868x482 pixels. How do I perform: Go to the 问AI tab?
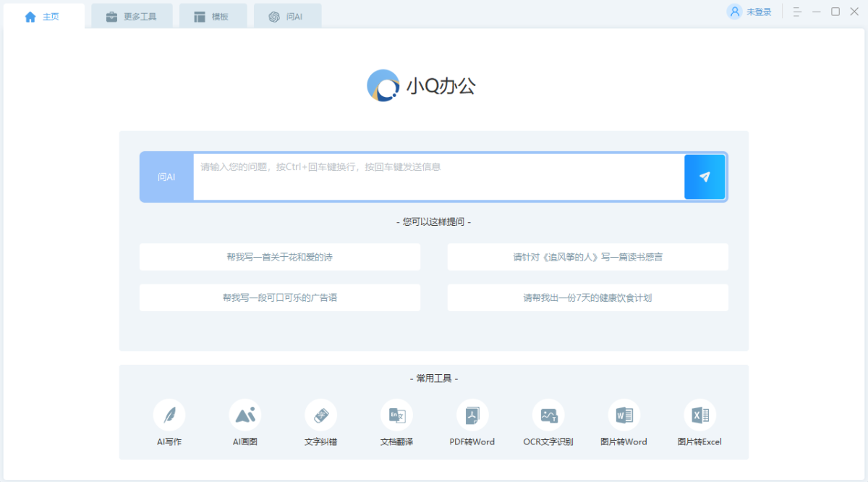[x=286, y=17]
